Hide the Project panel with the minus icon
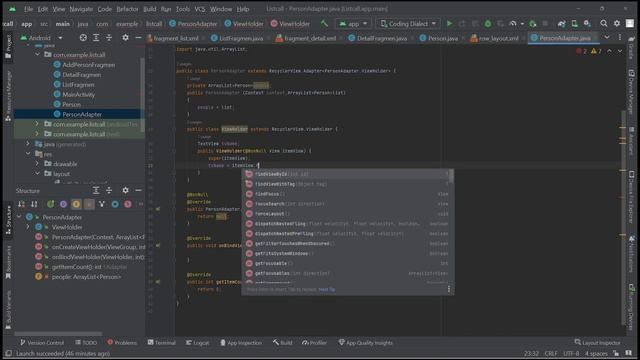 [x=138, y=38]
